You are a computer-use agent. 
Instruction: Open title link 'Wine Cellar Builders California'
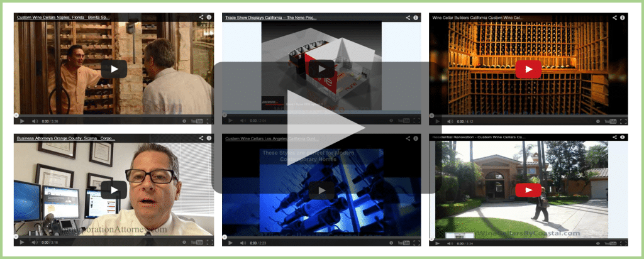[x=478, y=18]
